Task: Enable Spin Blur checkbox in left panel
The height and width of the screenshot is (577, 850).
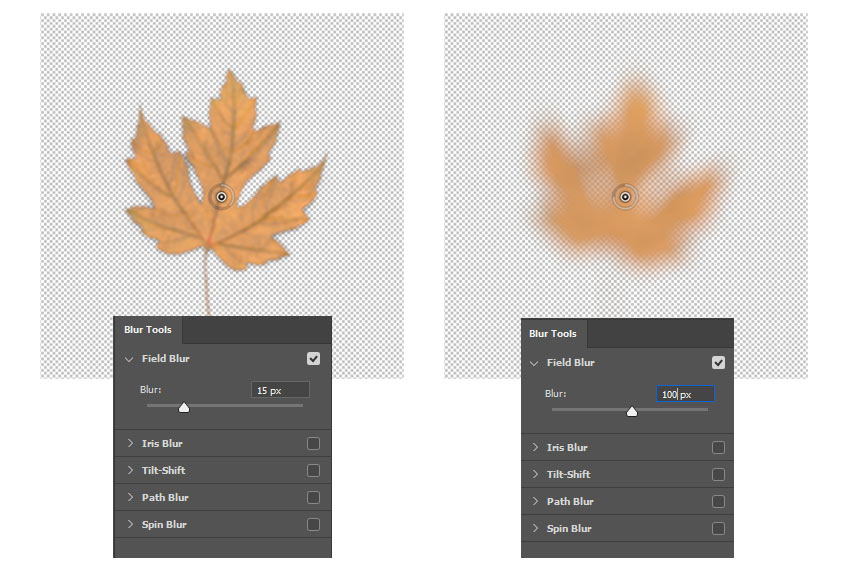Action: point(313,524)
